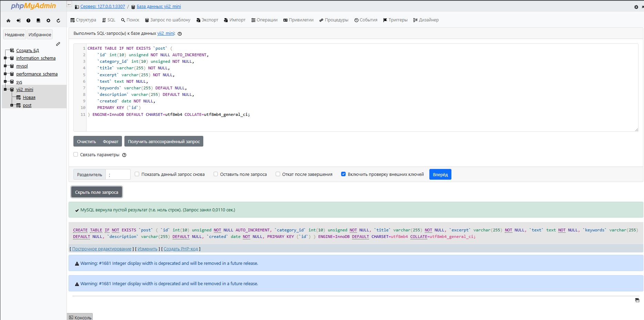The width and height of the screenshot is (644, 320).
Task: Collapse the navigation panel minus icon
Action: click(x=69, y=5)
